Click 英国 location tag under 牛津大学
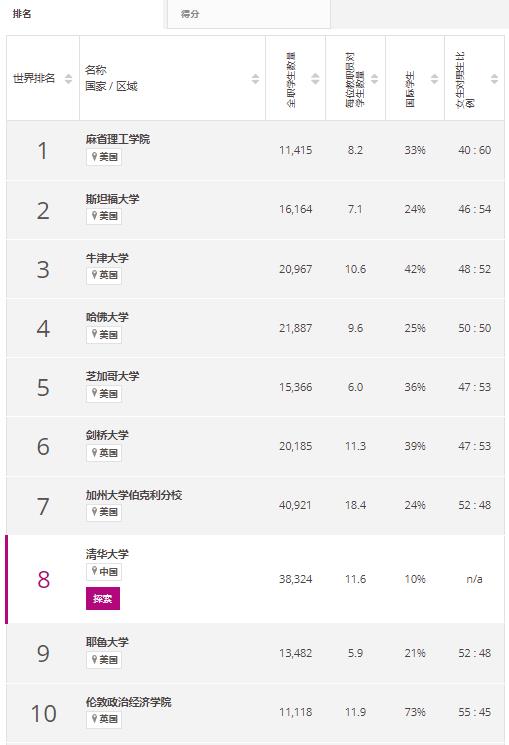This screenshot has width=509, height=745. click(x=104, y=275)
